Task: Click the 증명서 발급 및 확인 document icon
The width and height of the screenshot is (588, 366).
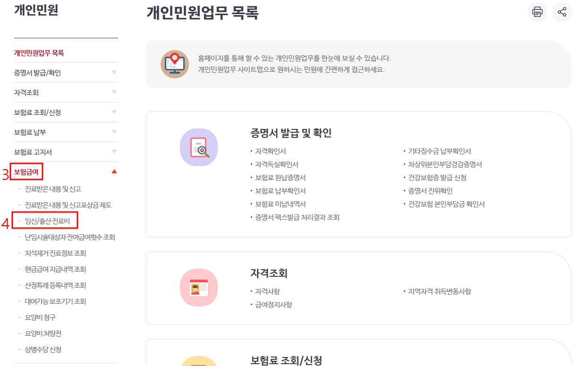Action: click(x=199, y=147)
